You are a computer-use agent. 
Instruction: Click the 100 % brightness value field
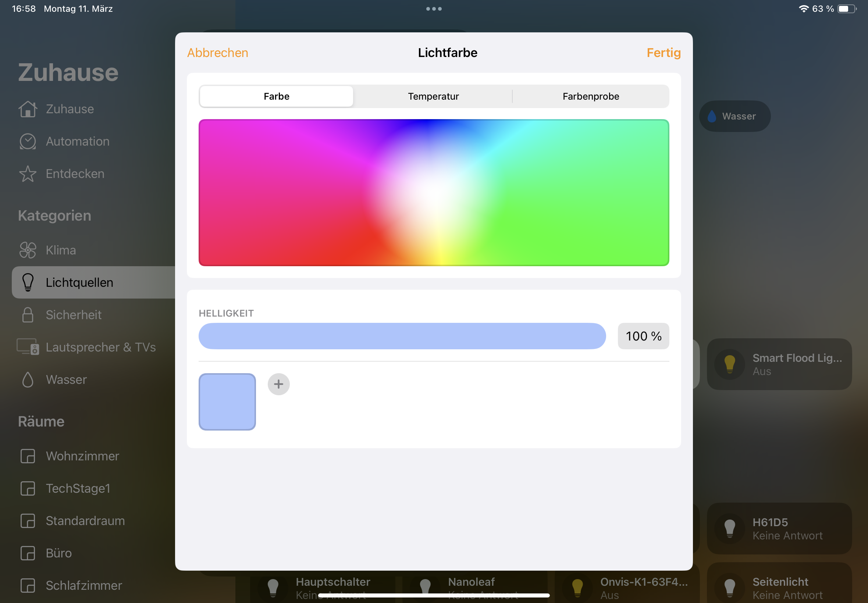click(643, 336)
